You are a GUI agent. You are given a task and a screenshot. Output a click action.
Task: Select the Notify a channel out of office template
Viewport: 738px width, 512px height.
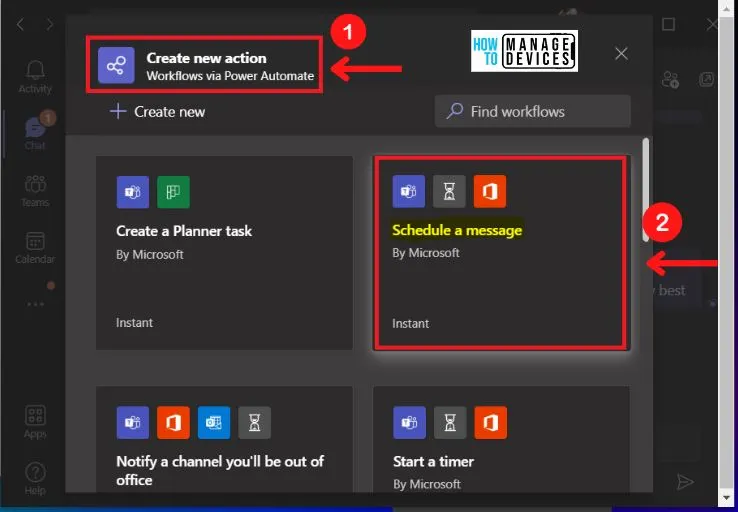click(225, 439)
